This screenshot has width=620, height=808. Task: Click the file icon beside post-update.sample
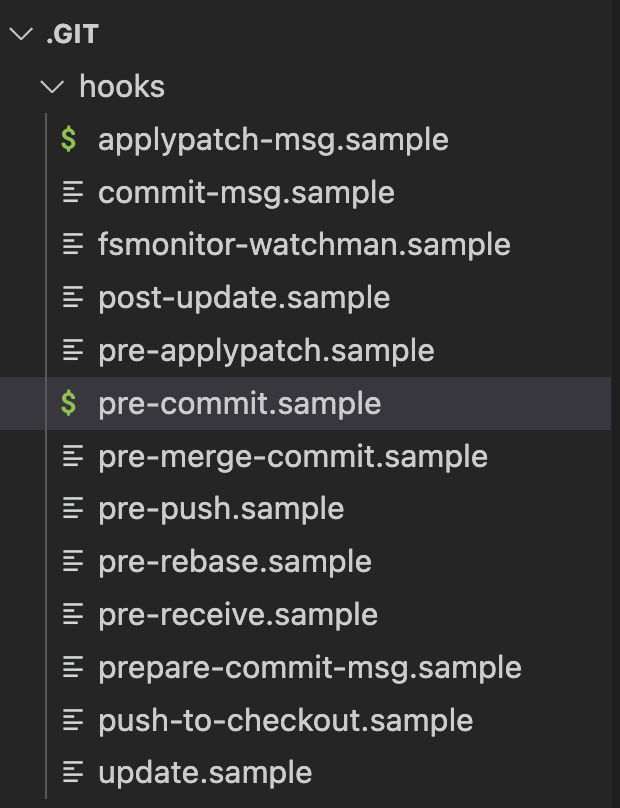pos(72,298)
